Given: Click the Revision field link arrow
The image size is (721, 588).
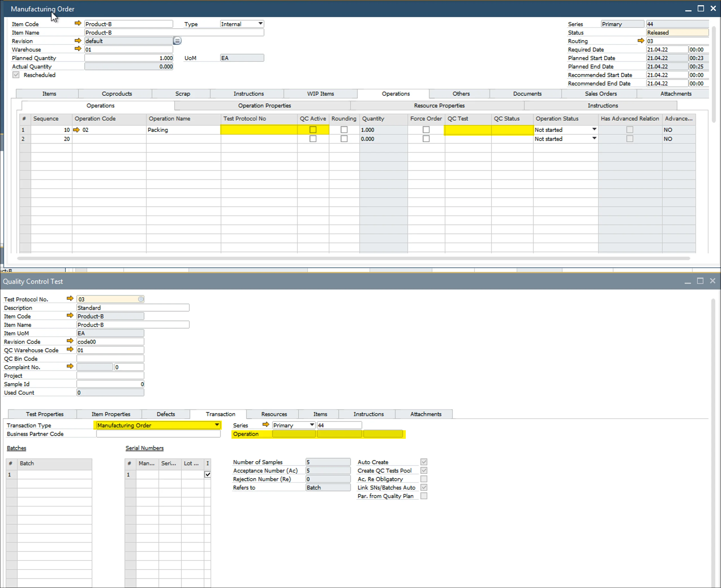Looking at the screenshot, I should click(x=78, y=40).
